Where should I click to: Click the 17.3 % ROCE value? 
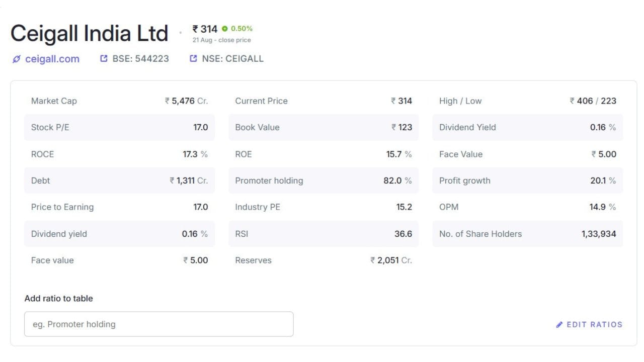(x=195, y=154)
